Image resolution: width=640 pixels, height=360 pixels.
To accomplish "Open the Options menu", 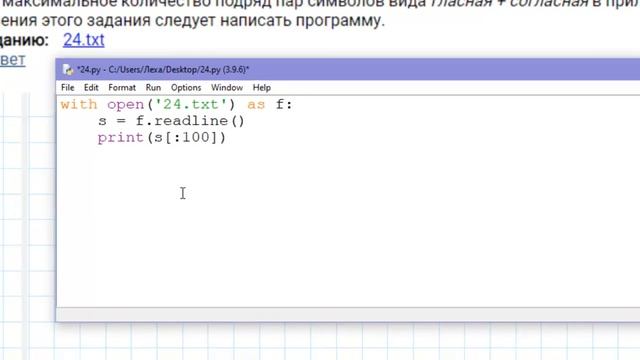I will (x=186, y=88).
